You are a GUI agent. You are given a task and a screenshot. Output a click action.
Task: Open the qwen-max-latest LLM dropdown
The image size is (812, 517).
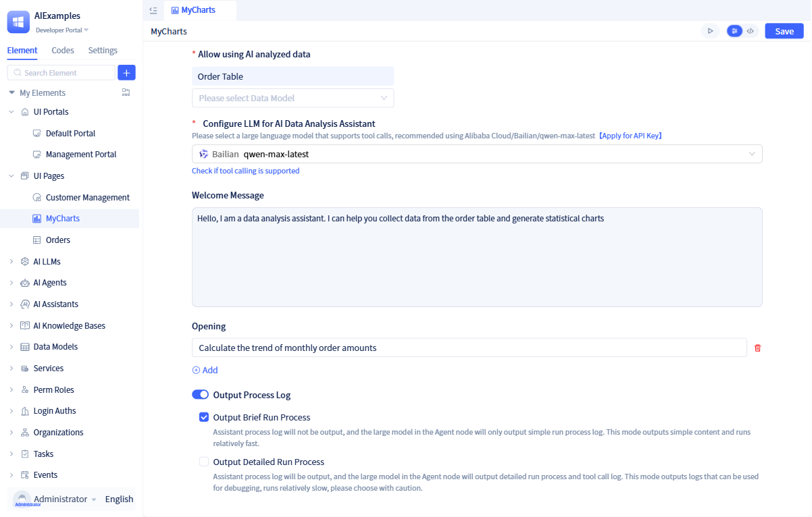click(477, 154)
